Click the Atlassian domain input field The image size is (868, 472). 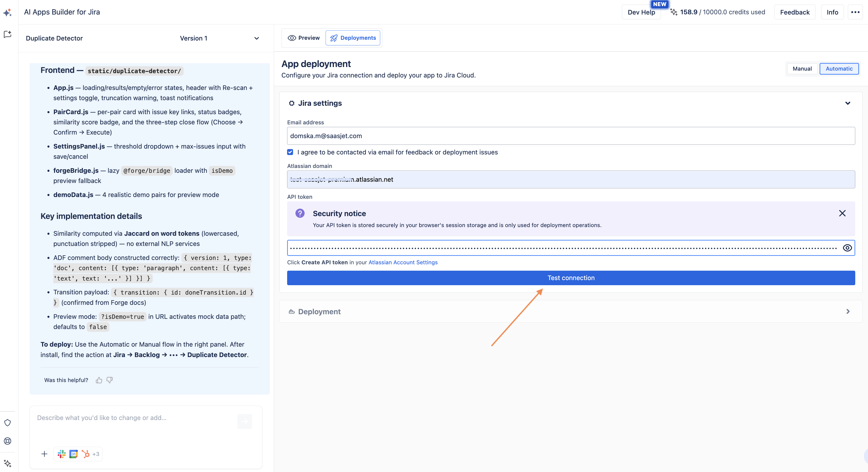pyautogui.click(x=571, y=179)
